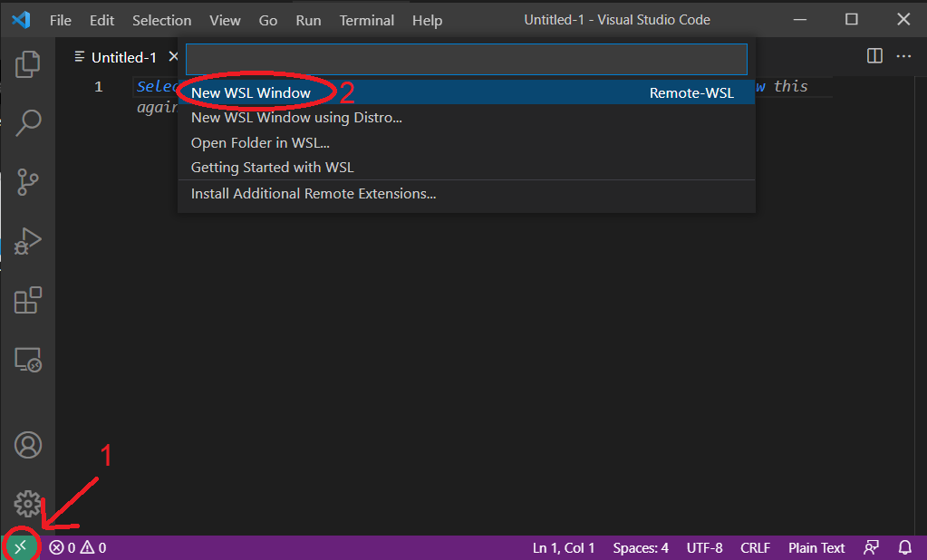Click the command palette input field
Viewport: 927px width, 560px height.
467,59
